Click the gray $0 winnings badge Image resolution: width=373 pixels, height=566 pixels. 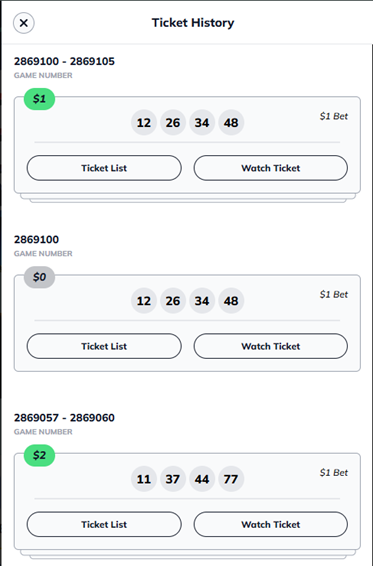click(39, 277)
